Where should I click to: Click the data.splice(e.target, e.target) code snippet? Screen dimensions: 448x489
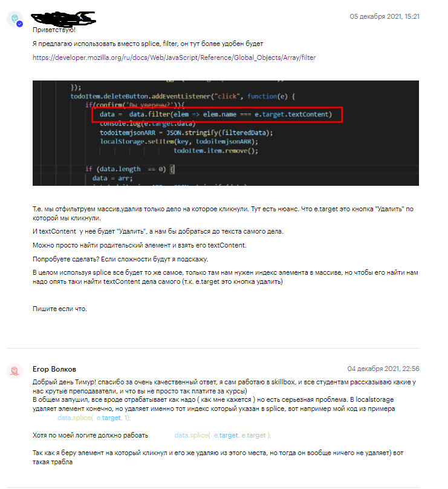click(x=222, y=435)
